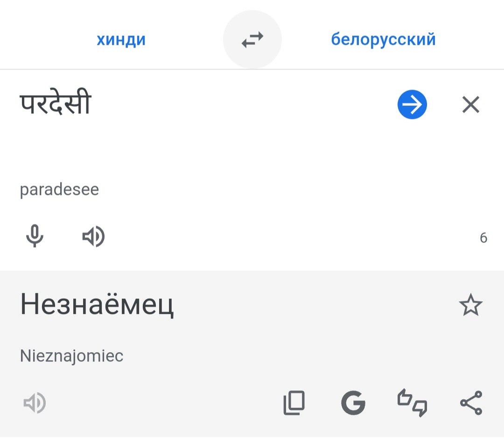Viewport: 504px width, 438px height.
Task: Play audio of the Belarusian translation
Action: (35, 403)
